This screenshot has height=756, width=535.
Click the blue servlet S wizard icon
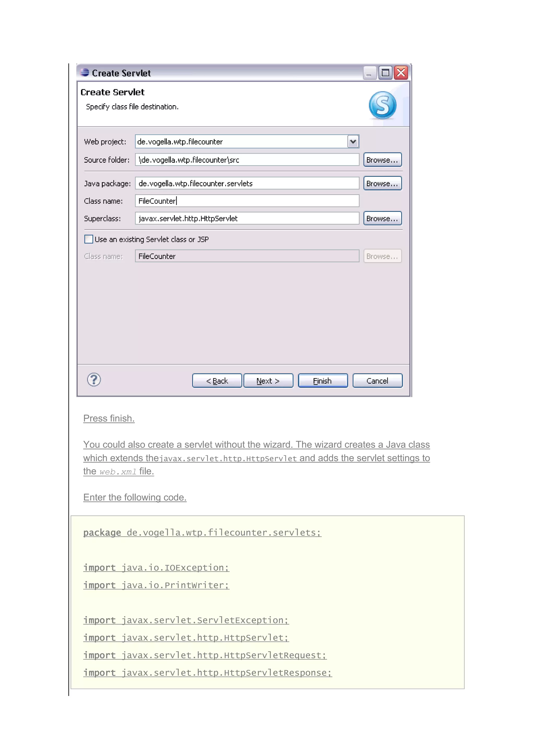click(x=382, y=105)
